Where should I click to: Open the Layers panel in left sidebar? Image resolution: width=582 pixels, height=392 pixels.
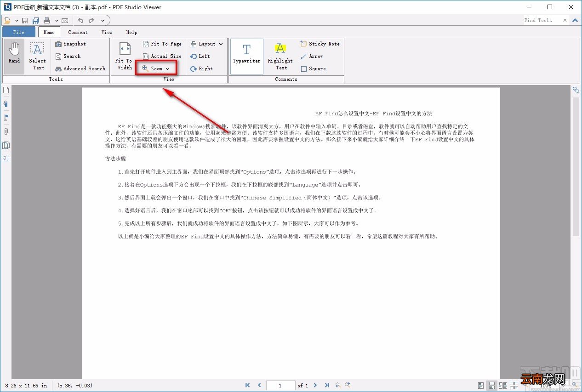(x=6, y=145)
